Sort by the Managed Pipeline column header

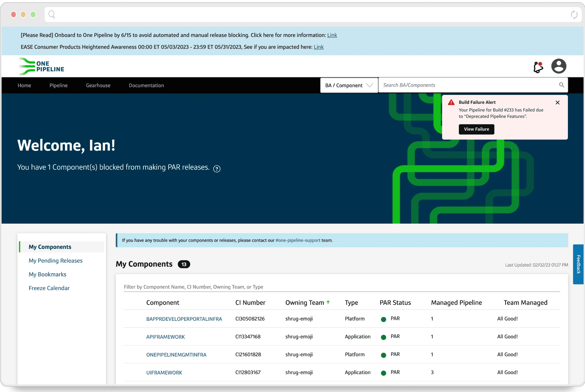coord(456,302)
